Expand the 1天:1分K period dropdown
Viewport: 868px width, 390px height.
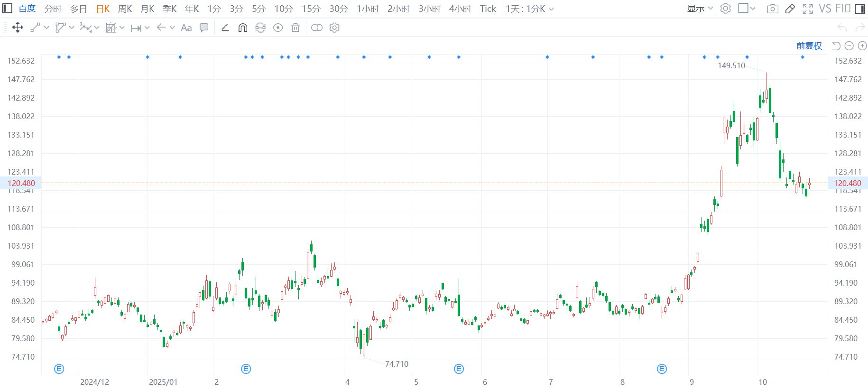click(529, 9)
